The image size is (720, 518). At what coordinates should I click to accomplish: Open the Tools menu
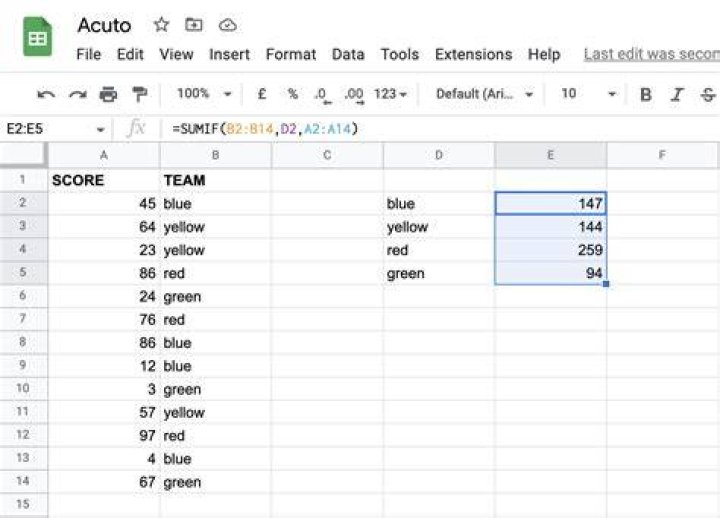(399, 55)
